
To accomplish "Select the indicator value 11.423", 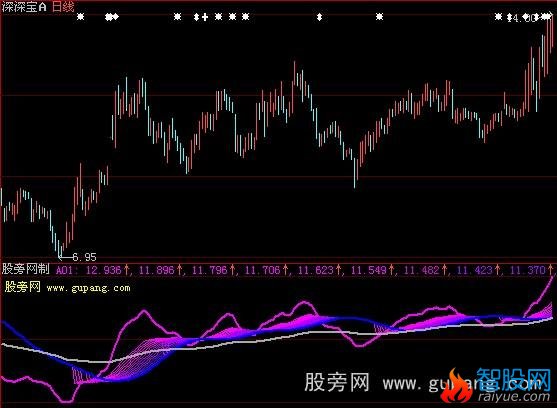I will [x=475, y=270].
